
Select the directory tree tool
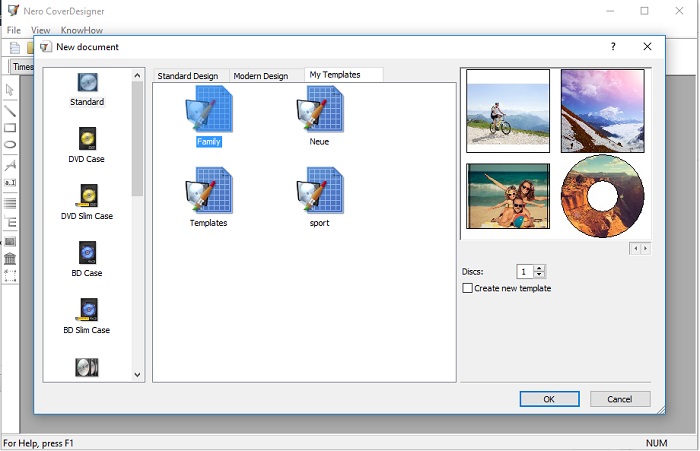tap(10, 221)
